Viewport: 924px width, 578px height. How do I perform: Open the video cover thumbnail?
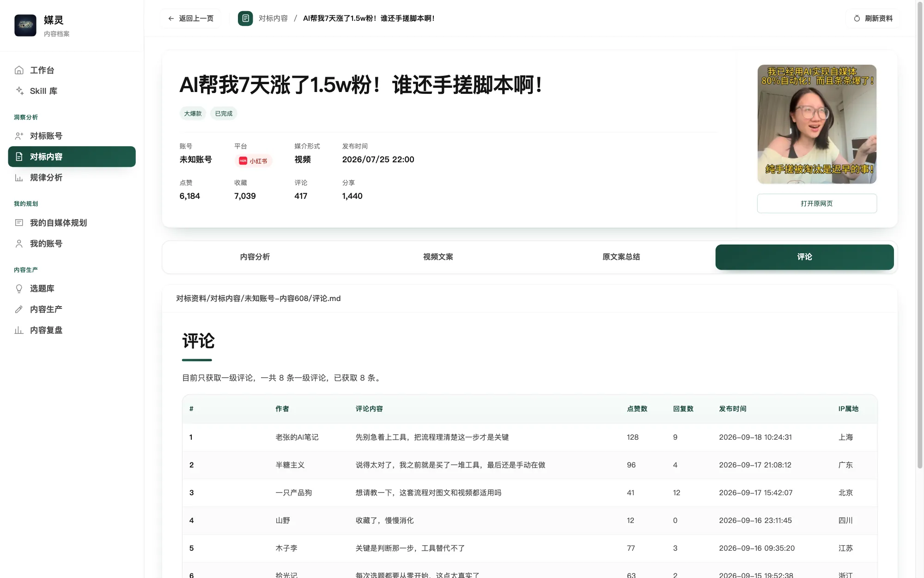pos(817,124)
